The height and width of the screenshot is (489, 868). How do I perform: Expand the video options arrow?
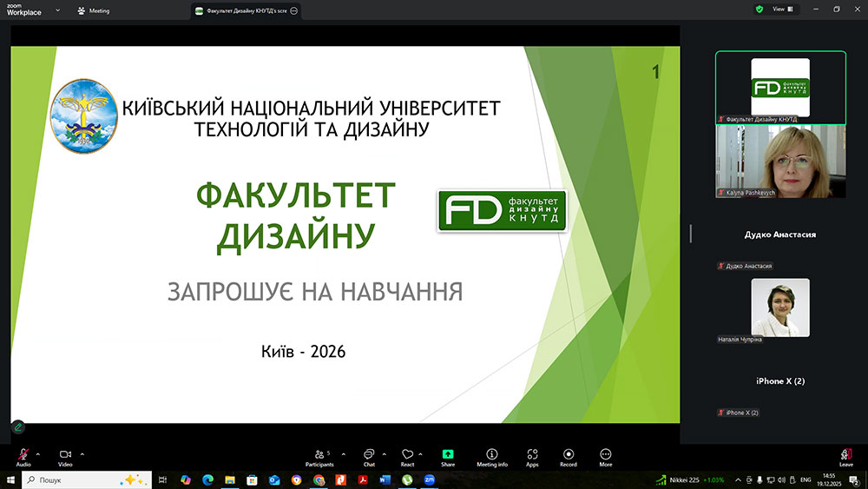pyautogui.click(x=82, y=453)
